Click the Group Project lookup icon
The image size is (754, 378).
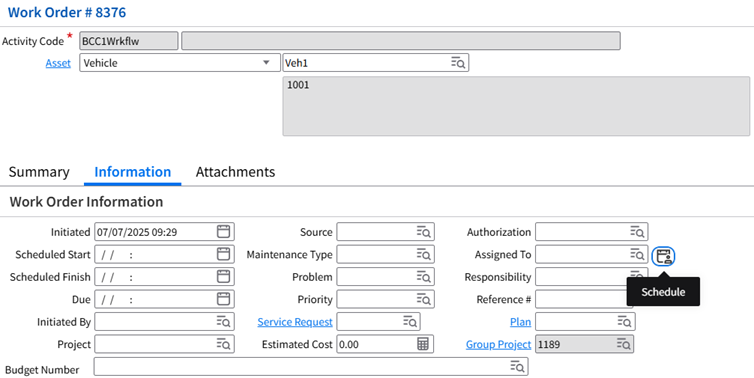coord(624,344)
